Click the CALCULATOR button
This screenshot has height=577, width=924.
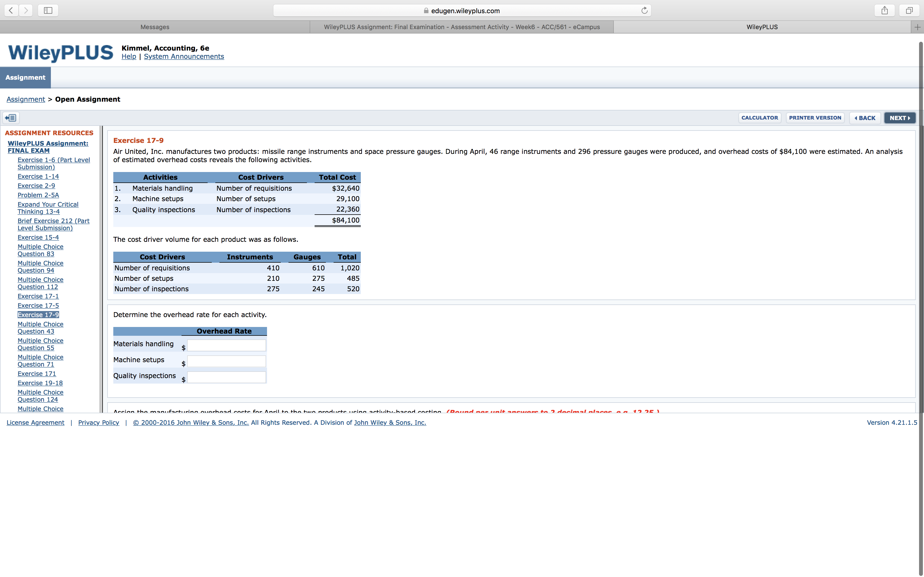coord(760,118)
